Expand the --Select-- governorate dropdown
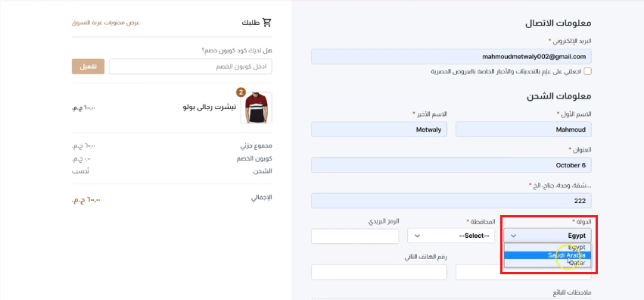644x300 pixels. 451,236
